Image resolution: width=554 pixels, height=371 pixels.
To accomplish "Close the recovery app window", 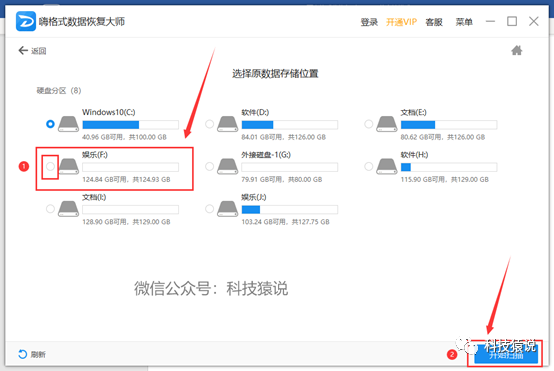I will 534,22.
